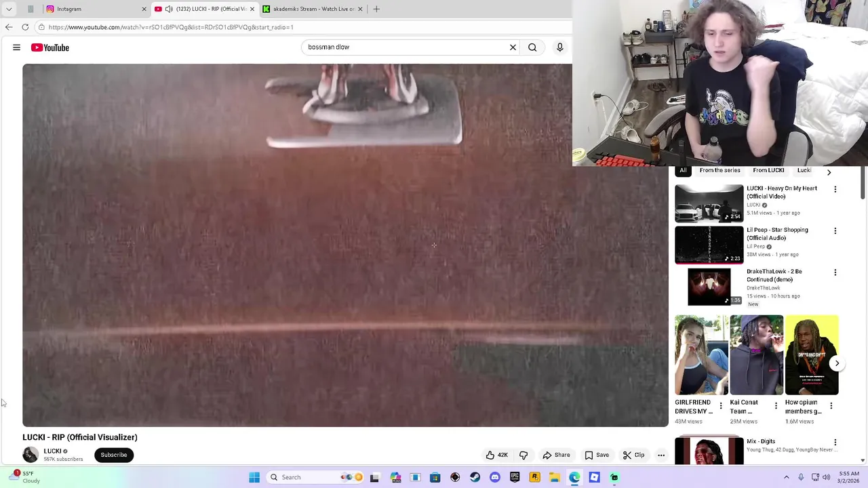
Task: Click the 'Mix - Digits' title
Action: (x=761, y=441)
